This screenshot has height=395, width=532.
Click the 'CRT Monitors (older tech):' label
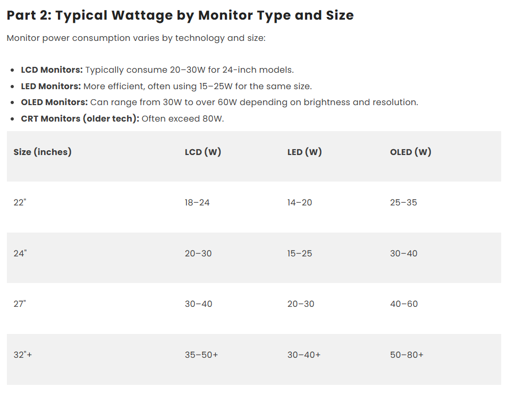tap(80, 119)
